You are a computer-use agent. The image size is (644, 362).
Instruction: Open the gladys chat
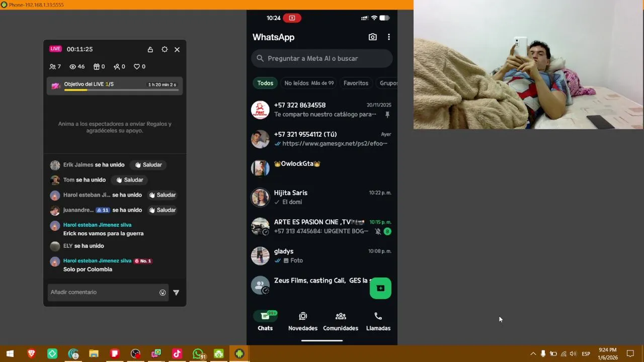coord(322,255)
